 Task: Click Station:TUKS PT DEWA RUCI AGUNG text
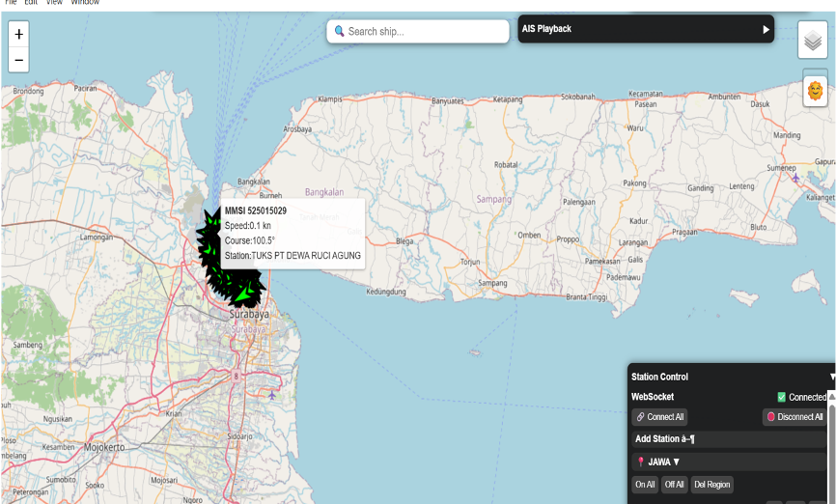point(293,256)
